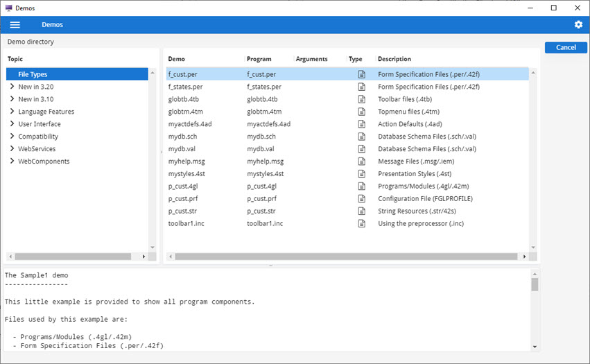Expand the New in 3.20 topic
Screen dimensions: 590x364
click(12, 86)
